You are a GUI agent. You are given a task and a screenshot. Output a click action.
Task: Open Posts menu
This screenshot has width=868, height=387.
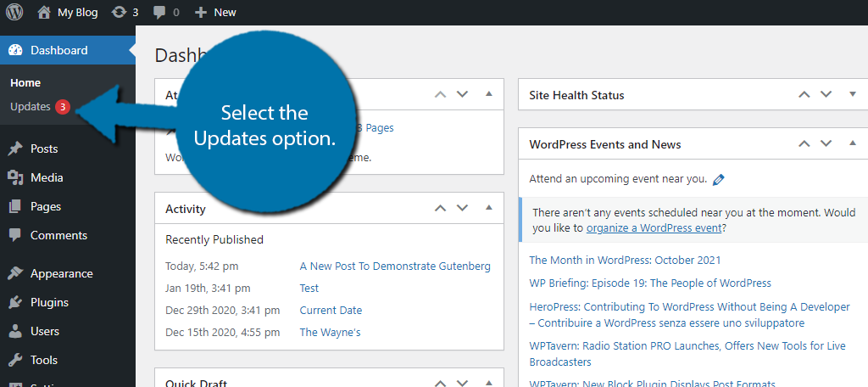[44, 149]
